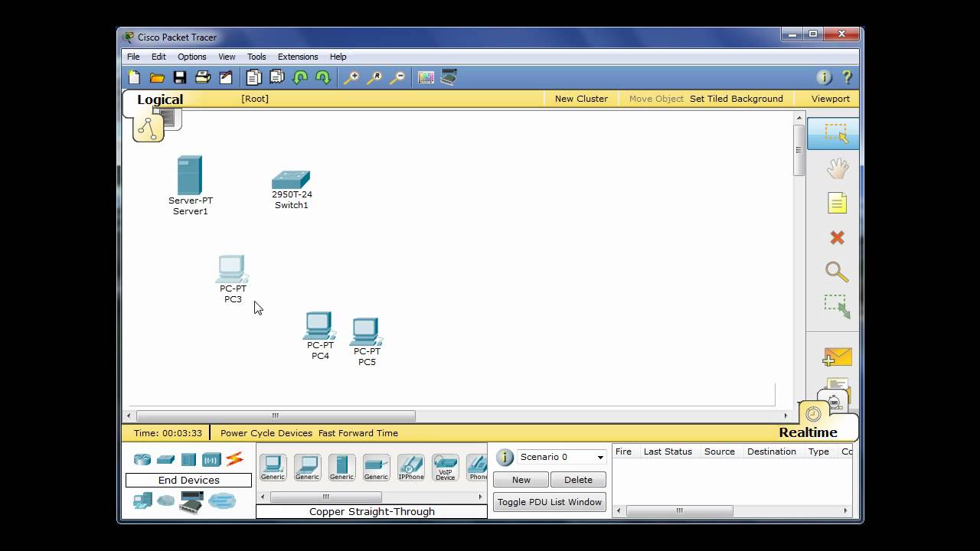Choose the Custom Made Devices category
The image size is (980, 551).
click(x=191, y=501)
